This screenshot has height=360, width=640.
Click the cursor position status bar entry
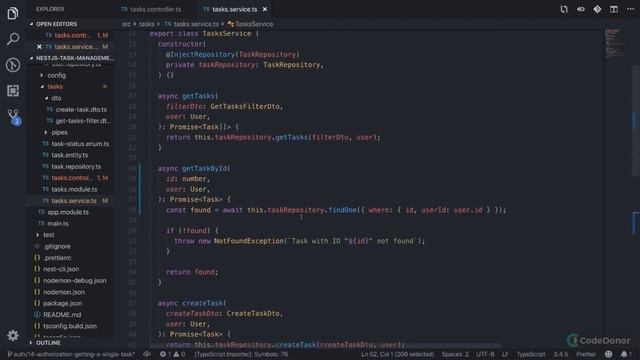[x=397, y=354]
